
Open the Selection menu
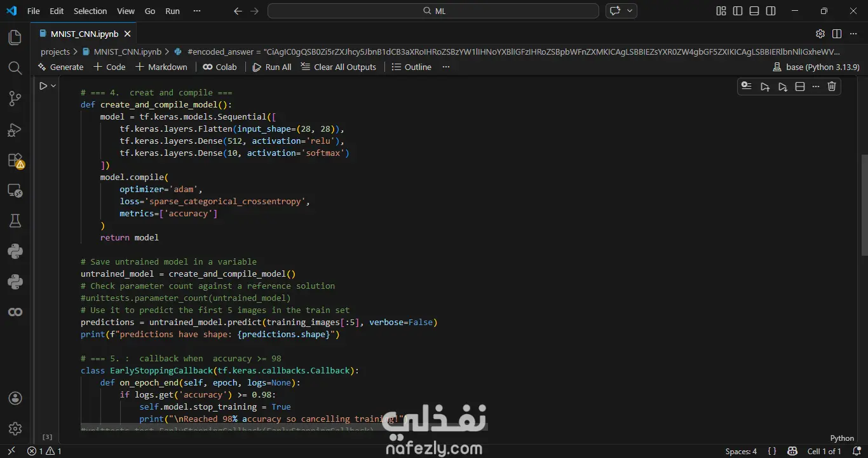(90, 11)
